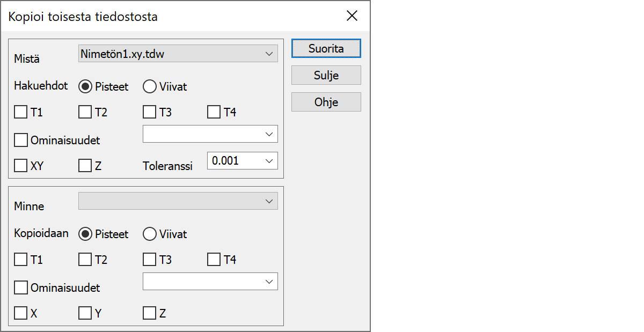Select Pisteet radio under Kopioidaan
The height and width of the screenshot is (332, 644).
(x=85, y=234)
